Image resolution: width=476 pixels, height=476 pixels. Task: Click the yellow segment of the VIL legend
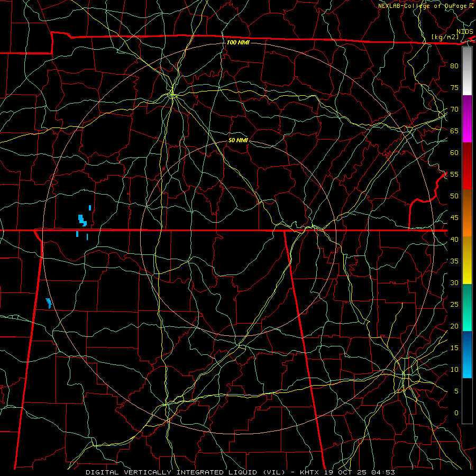pyautogui.click(x=467, y=260)
